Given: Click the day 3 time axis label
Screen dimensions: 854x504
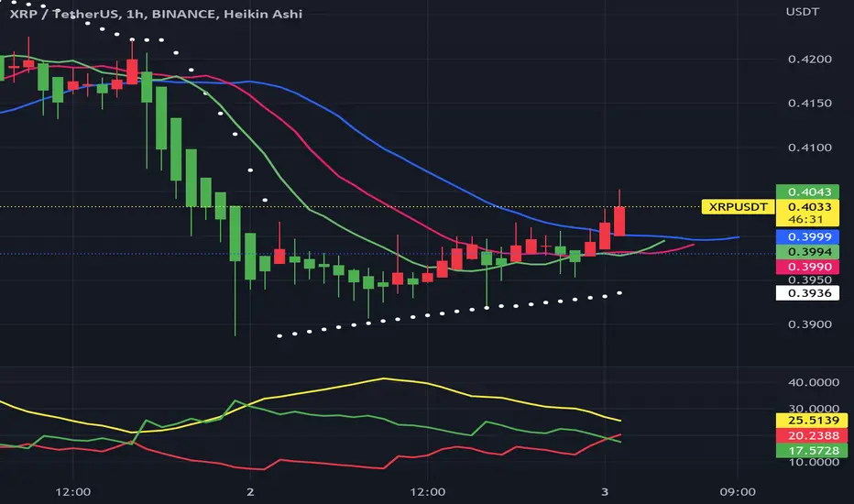Looking at the screenshot, I should point(605,492).
